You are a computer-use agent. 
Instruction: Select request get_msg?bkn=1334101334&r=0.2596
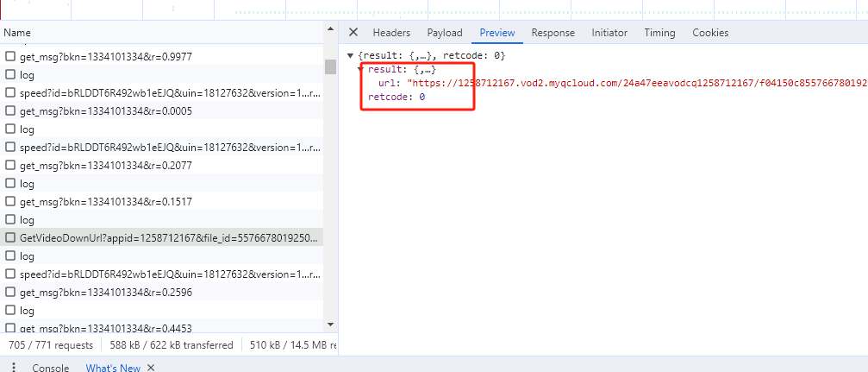[x=162, y=293]
